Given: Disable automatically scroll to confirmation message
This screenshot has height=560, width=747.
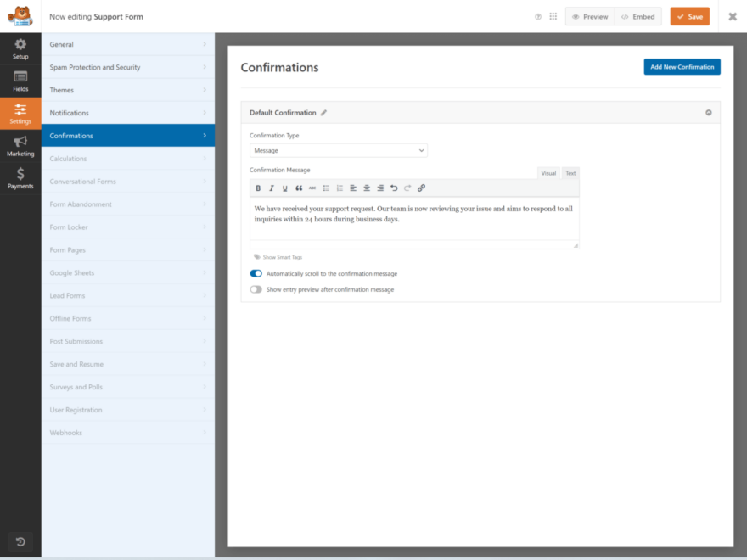Looking at the screenshot, I should pos(256,273).
